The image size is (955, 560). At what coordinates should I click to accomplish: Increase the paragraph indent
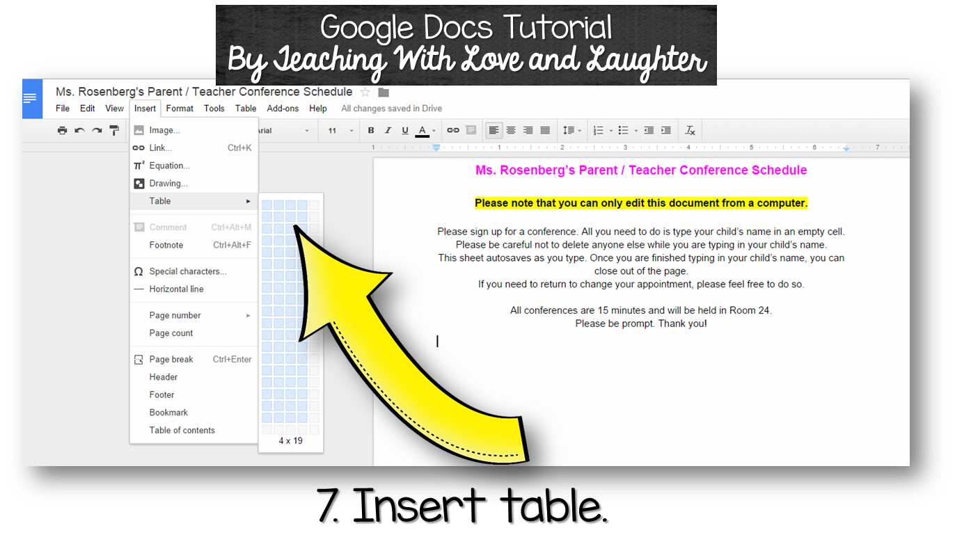pos(666,130)
